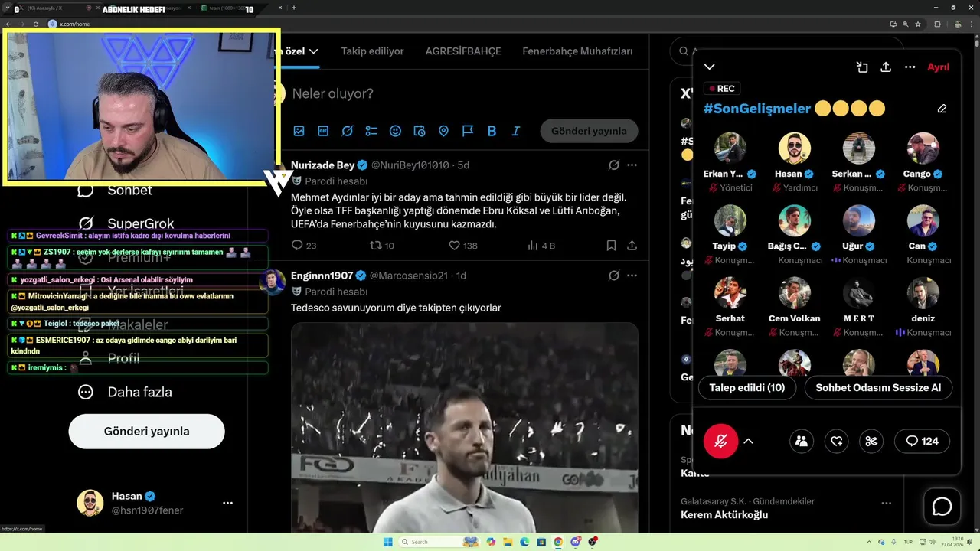This screenshot has width=980, height=551.
Task: Reply to Nurizade Bey's post
Action: (x=304, y=246)
